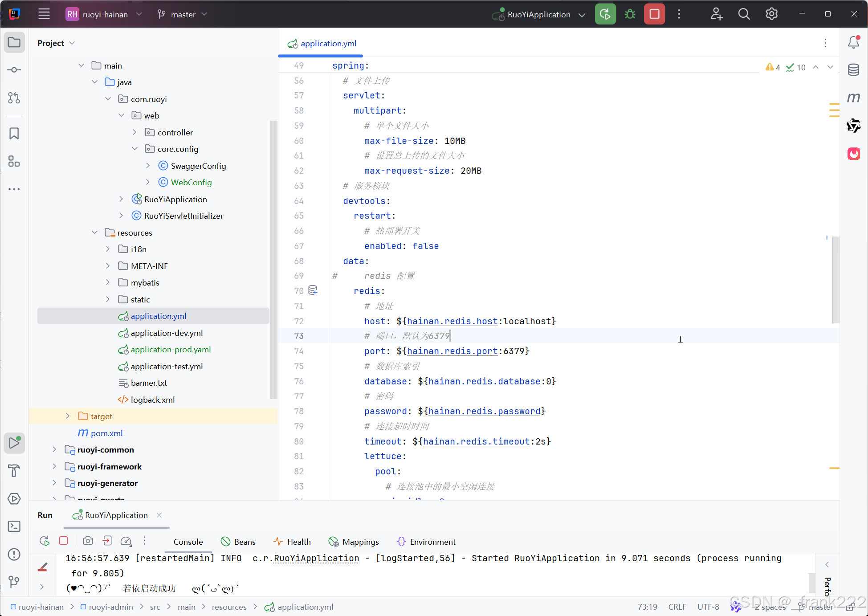
Task: Open the Bookmarks tool window
Action: pos(14,133)
